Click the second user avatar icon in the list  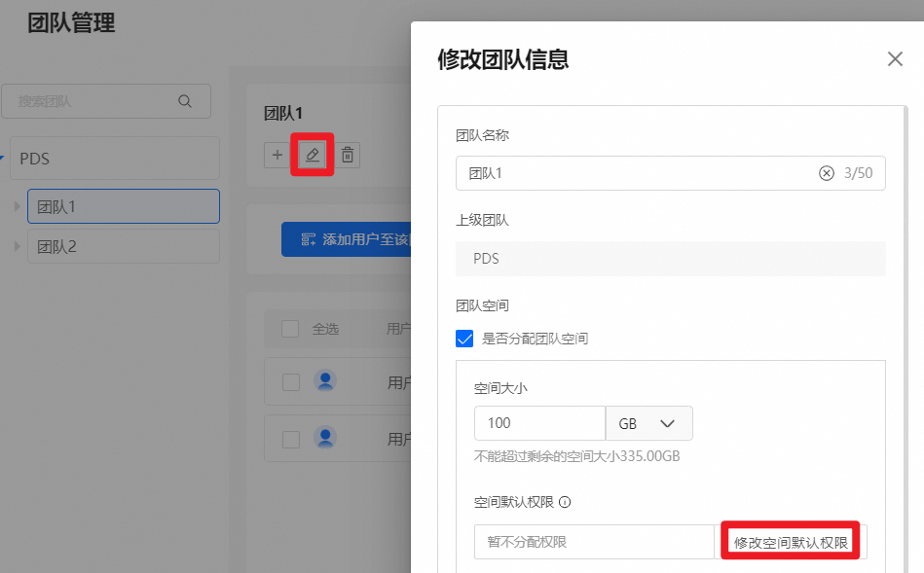tap(325, 438)
